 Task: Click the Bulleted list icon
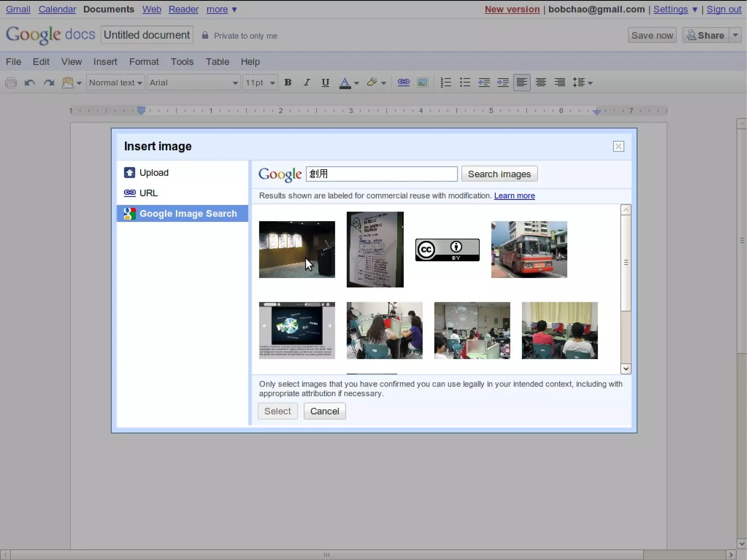[x=465, y=82]
